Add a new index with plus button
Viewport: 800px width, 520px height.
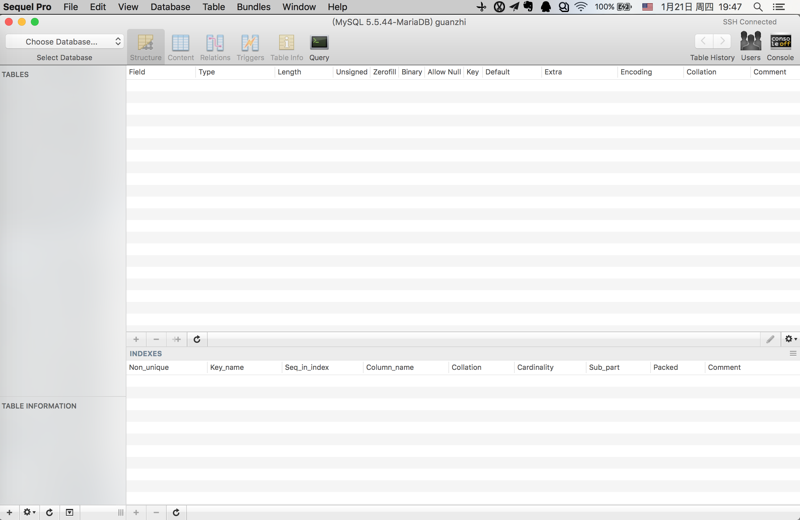(136, 512)
